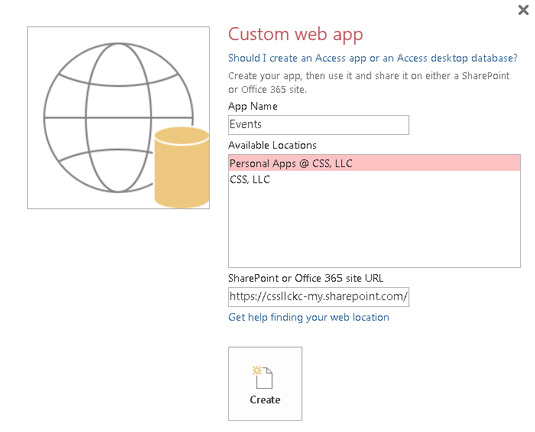This screenshot has height=432, width=535.
Task: Close the Custom web app dialog
Action: pos(523,10)
